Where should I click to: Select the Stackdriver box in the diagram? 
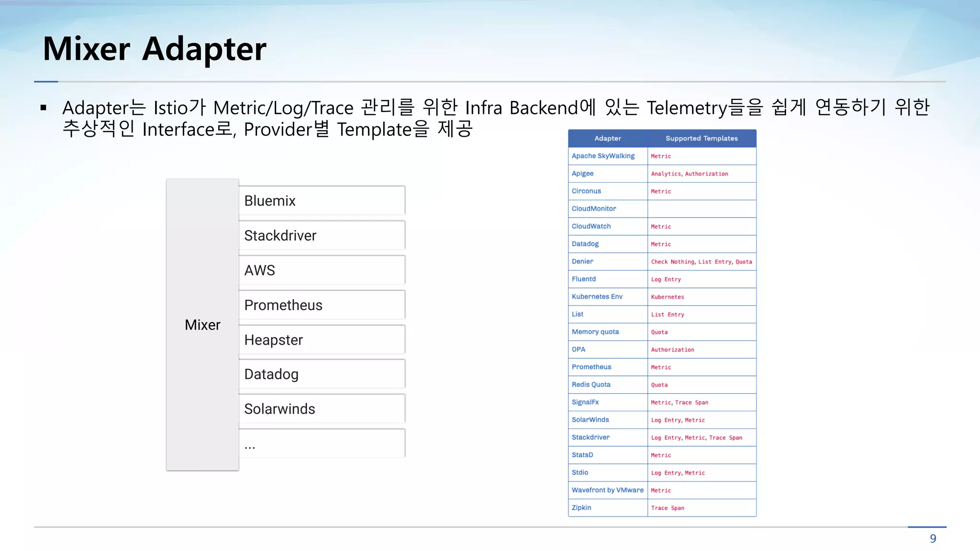click(322, 235)
